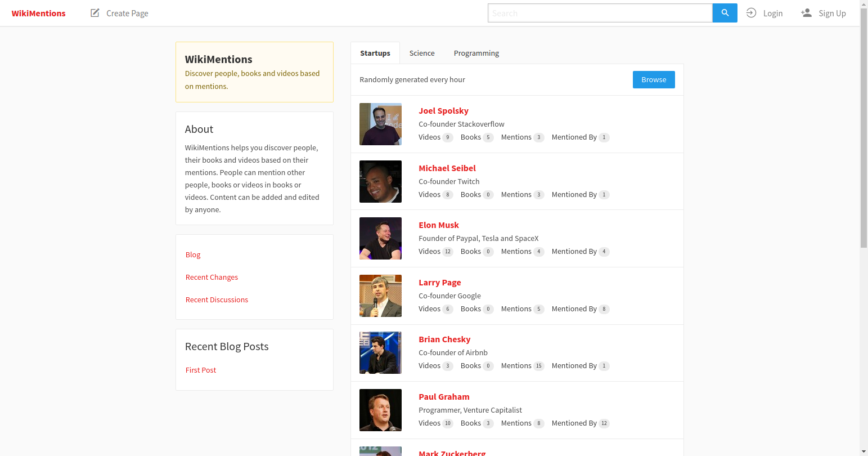The height and width of the screenshot is (456, 868).
Task: Open Recent Changes page
Action: [212, 277]
